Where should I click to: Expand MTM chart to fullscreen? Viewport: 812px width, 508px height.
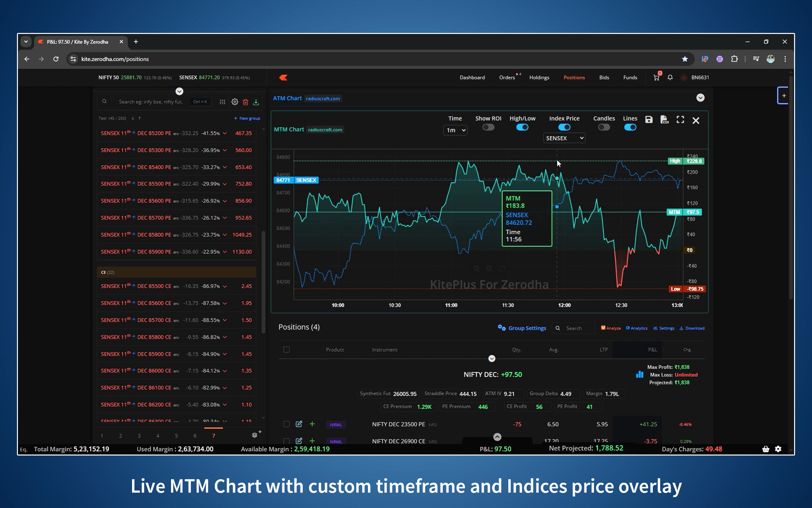click(x=680, y=120)
